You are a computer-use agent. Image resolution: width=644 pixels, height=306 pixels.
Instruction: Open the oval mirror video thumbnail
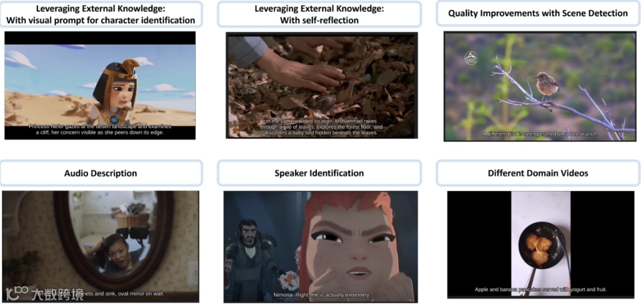[x=100, y=246]
